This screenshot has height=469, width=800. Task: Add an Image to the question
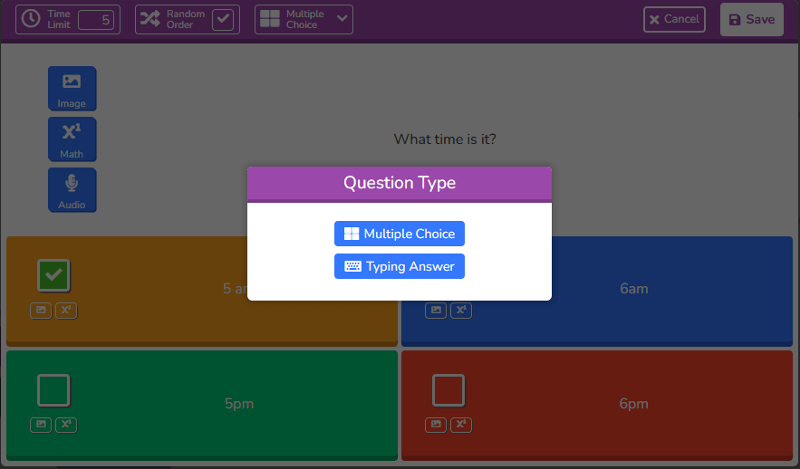72,88
